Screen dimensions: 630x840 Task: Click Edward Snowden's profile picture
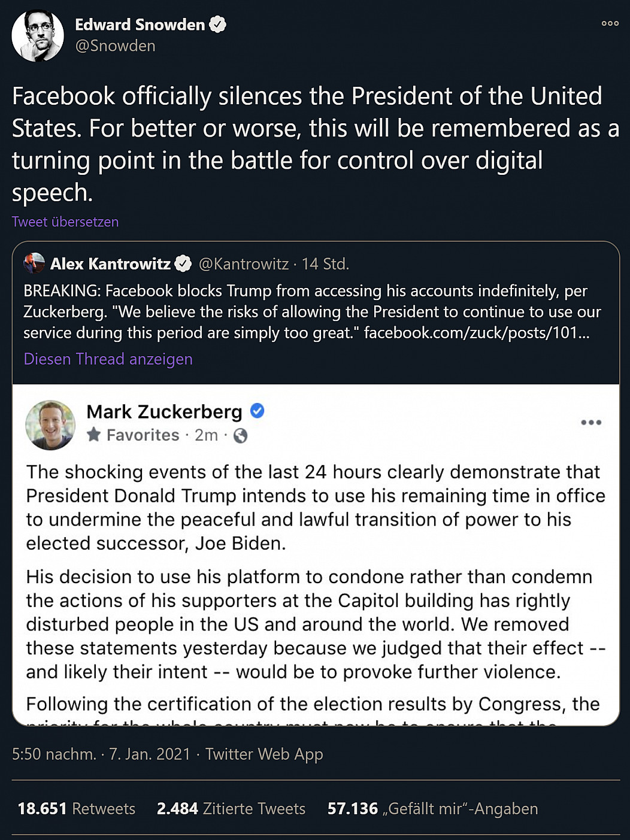[x=38, y=35]
